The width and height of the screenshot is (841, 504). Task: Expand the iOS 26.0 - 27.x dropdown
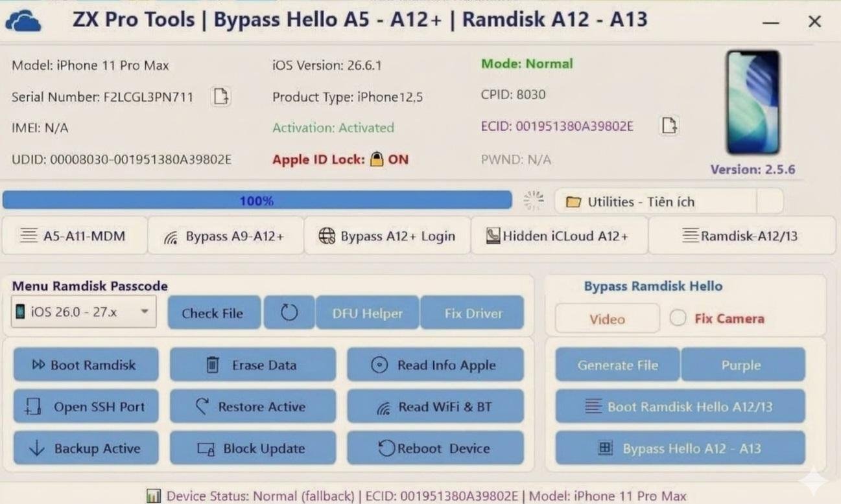pyautogui.click(x=84, y=312)
